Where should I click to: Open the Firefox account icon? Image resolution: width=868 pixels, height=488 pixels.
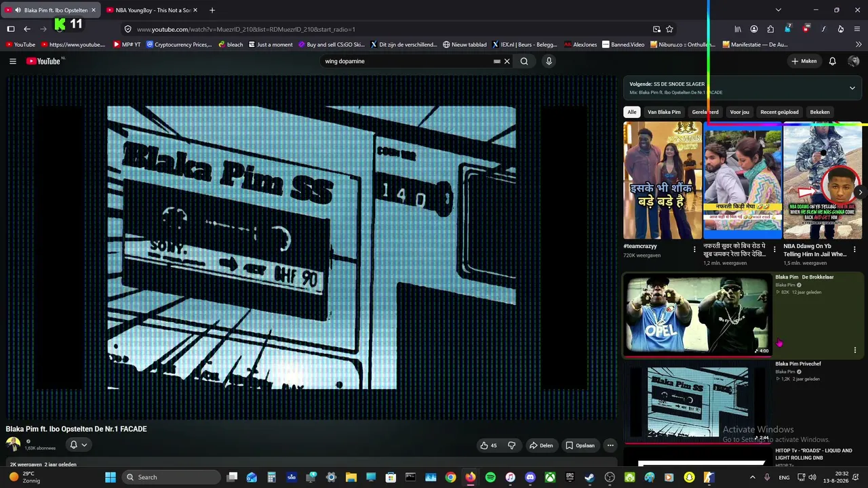pyautogui.click(x=754, y=29)
